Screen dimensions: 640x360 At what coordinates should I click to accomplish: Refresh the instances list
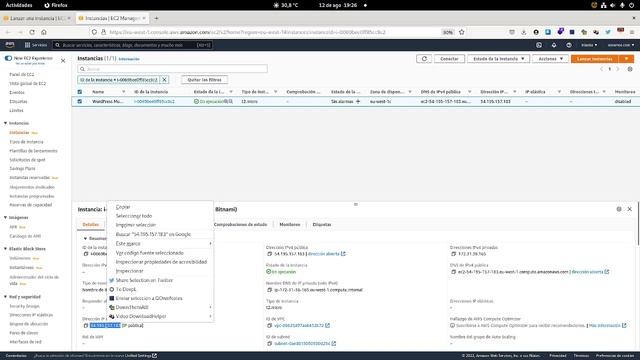coord(424,59)
